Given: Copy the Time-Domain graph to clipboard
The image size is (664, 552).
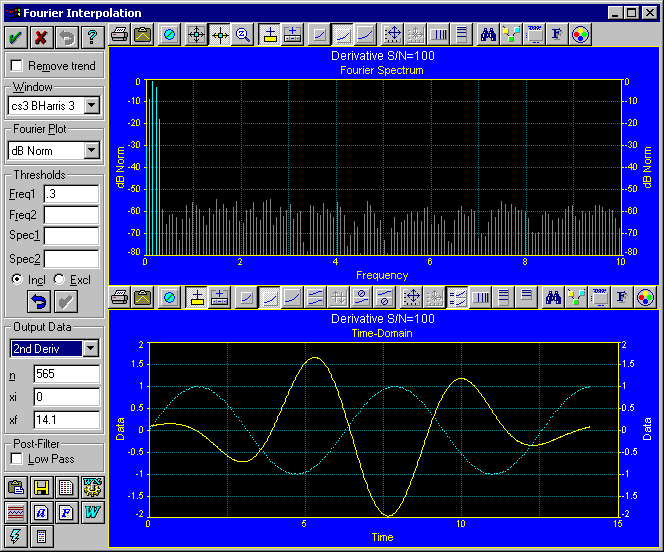Looking at the screenshot, I should pos(143,298).
